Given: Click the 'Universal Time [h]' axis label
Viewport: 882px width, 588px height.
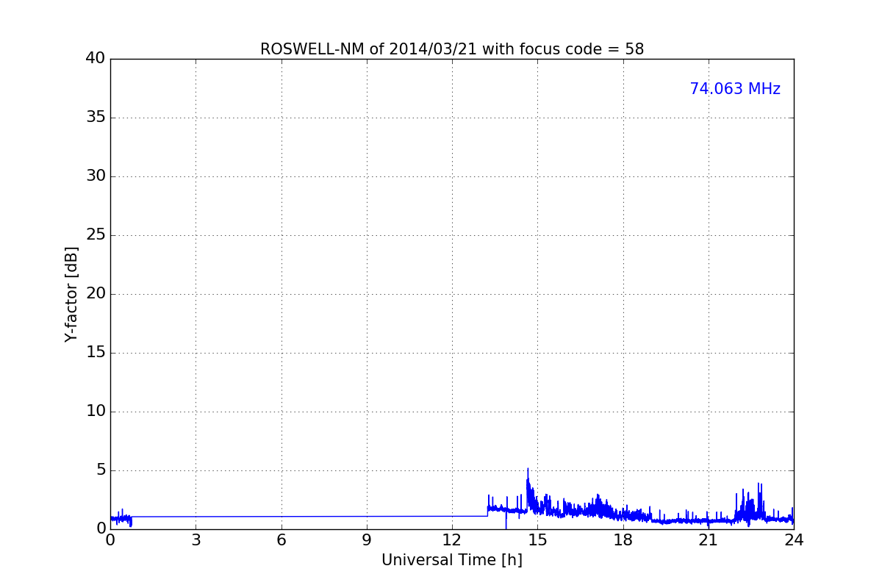Looking at the screenshot, I should tap(452, 560).
